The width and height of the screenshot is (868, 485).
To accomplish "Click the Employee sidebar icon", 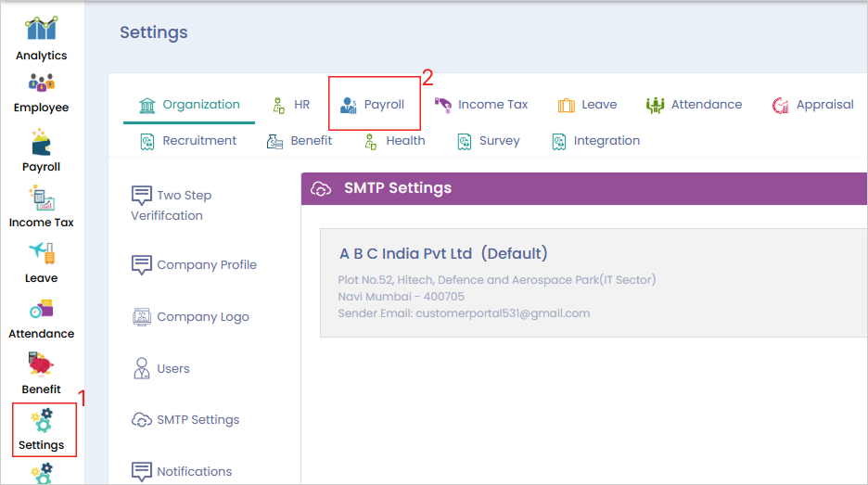I will tap(41, 84).
